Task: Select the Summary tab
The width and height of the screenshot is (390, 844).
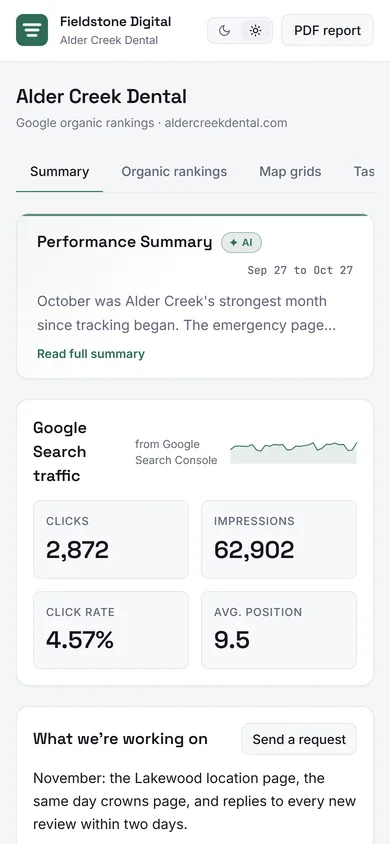Action: (60, 172)
